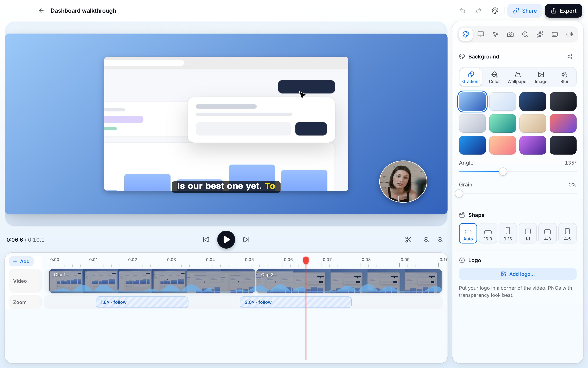The image size is (588, 368).
Task: Select the 1:1 aspect ratio
Action: 528,233
